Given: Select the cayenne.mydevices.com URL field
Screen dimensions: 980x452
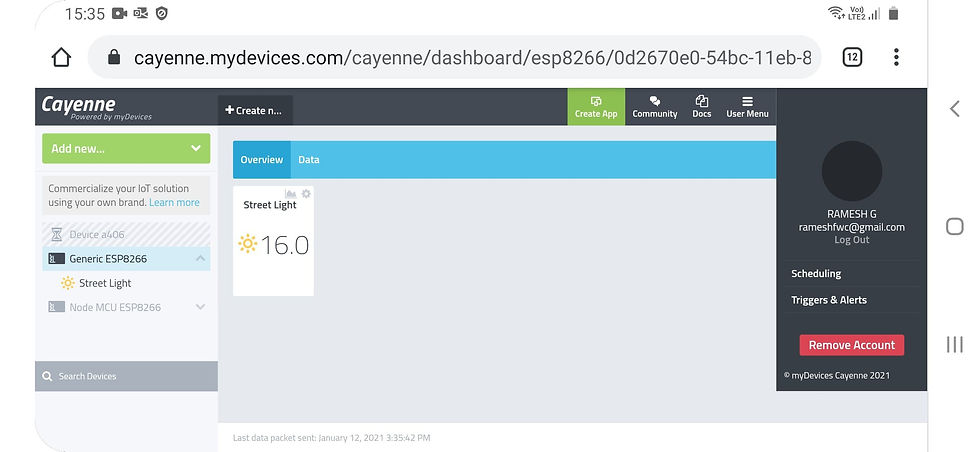Looking at the screenshot, I should pyautogui.click(x=454, y=58).
